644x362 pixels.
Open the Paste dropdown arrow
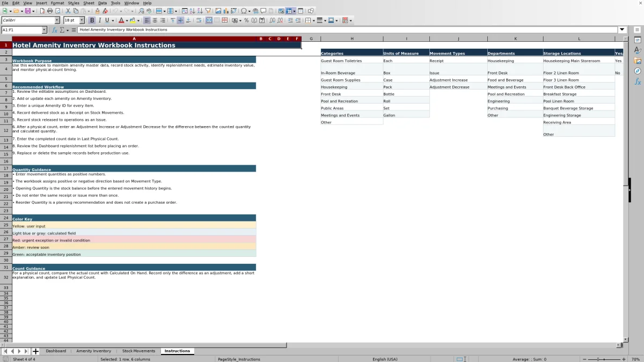tap(89, 11)
